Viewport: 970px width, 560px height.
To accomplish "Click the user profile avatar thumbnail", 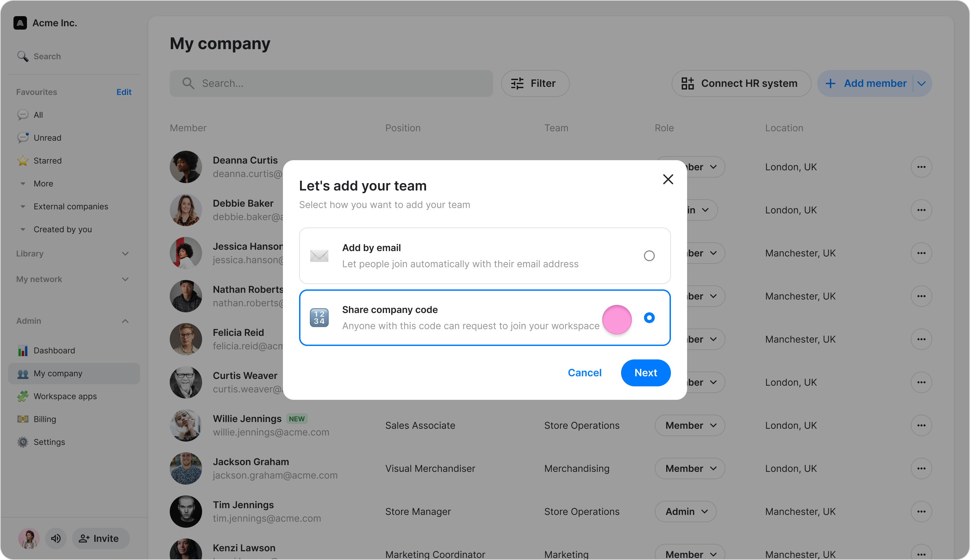I will [29, 538].
